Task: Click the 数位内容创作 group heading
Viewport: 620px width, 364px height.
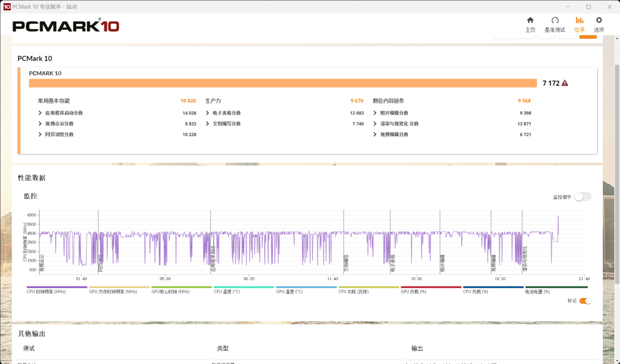Action: [388, 101]
